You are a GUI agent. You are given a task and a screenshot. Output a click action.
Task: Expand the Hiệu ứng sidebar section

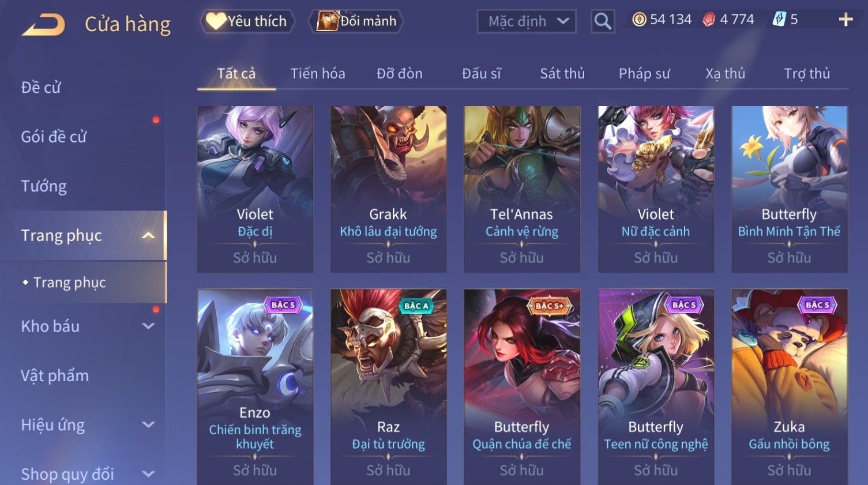(148, 425)
